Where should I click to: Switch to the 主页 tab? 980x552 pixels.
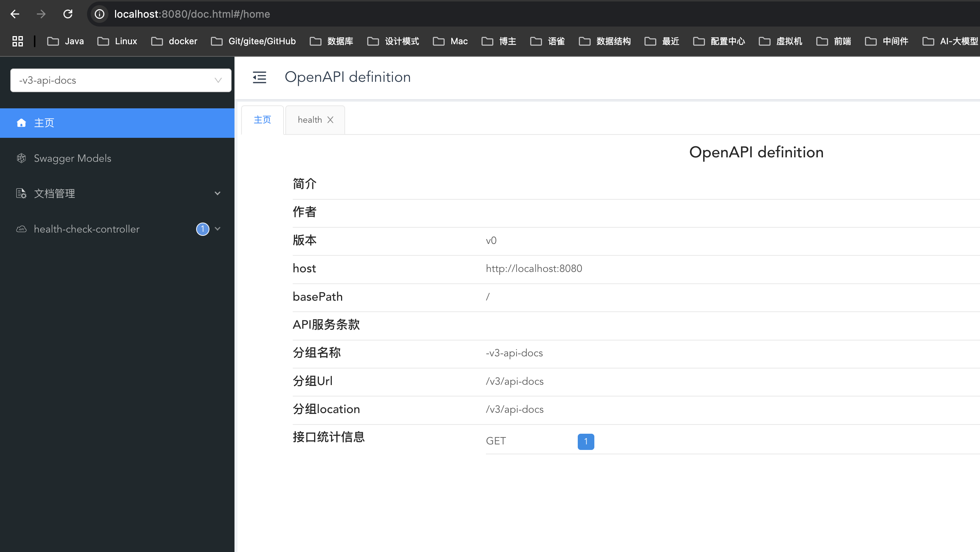click(x=262, y=119)
